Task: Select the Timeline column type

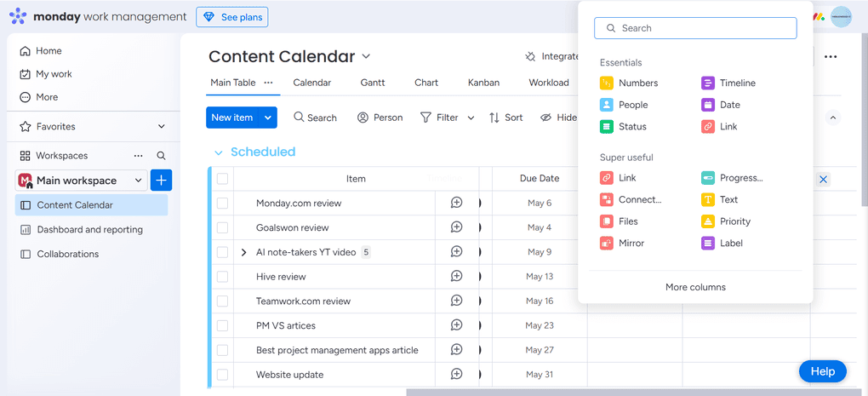Action: (728, 83)
